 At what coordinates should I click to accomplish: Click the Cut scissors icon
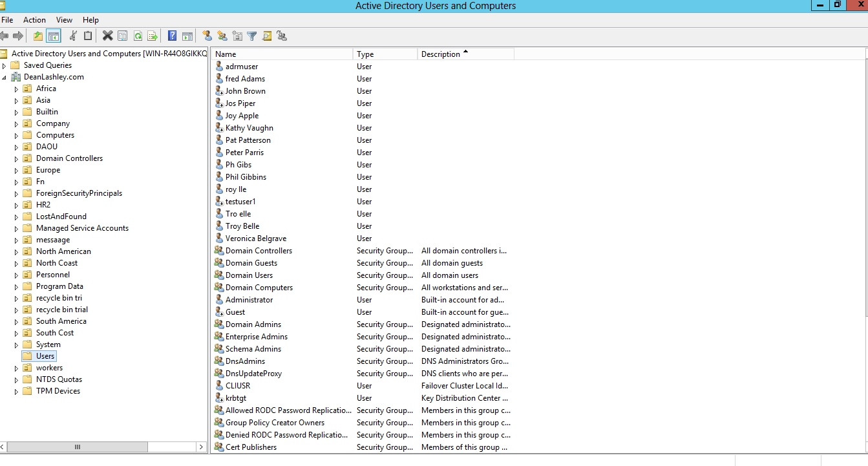click(x=73, y=36)
